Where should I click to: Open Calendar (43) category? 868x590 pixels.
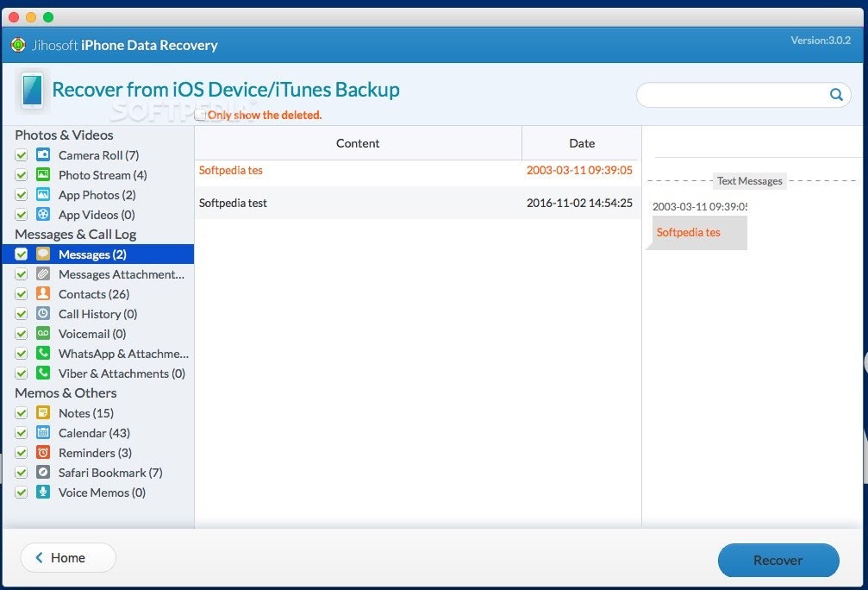point(94,433)
